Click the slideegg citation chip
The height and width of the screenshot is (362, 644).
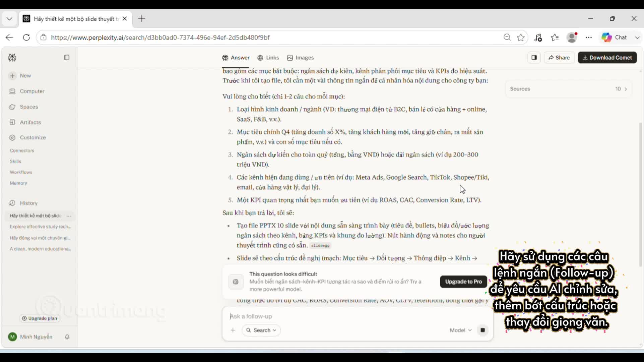tap(320, 246)
